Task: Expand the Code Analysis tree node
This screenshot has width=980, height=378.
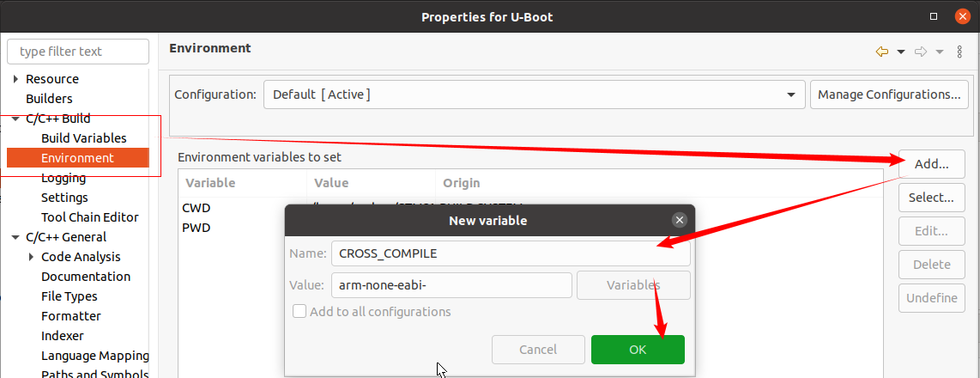Action: point(31,257)
